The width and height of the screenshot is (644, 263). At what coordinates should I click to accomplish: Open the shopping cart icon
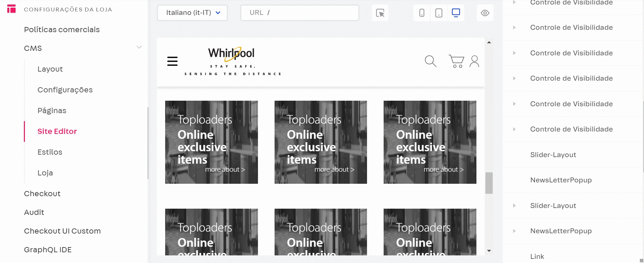click(456, 61)
